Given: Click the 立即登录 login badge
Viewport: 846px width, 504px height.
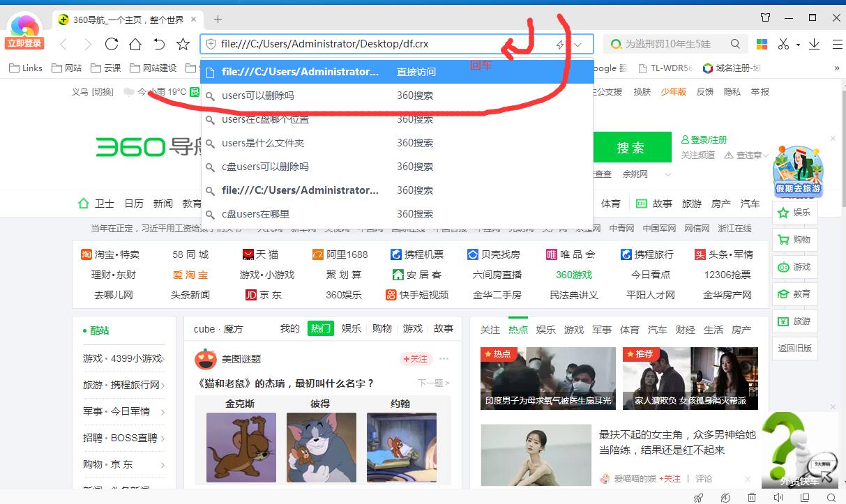Looking at the screenshot, I should [x=24, y=43].
